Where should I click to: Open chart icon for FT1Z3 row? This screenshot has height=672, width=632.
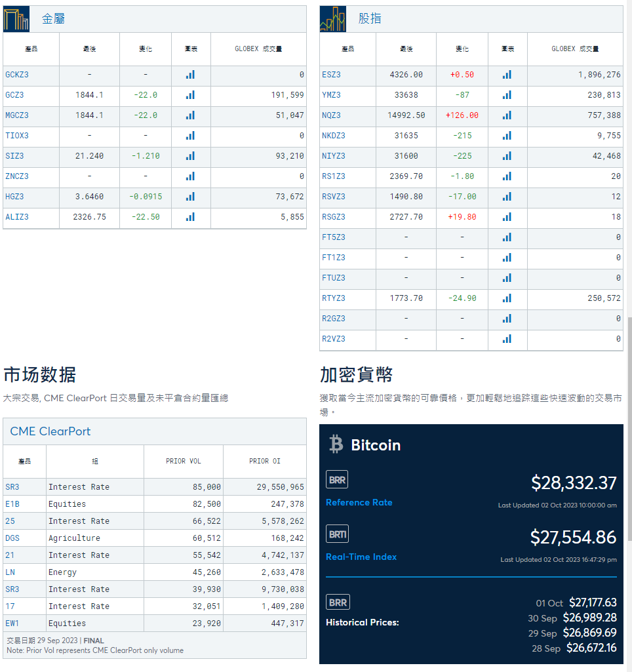[507, 258]
